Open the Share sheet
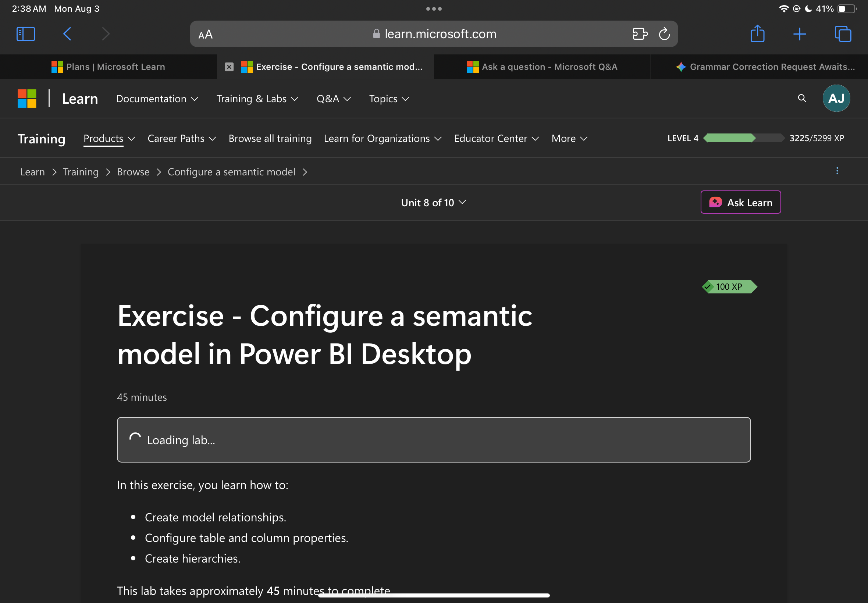 [x=757, y=33]
